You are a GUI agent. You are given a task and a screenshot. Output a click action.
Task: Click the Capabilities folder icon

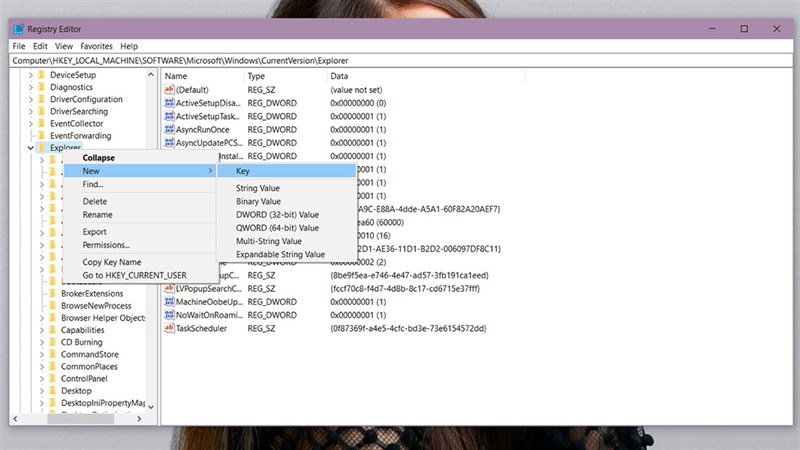[53, 330]
